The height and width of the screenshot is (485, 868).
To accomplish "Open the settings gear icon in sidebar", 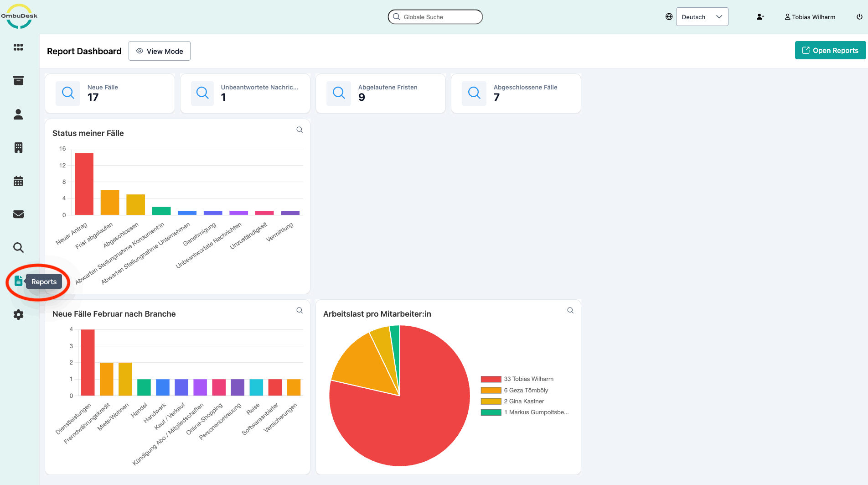I will [x=18, y=314].
